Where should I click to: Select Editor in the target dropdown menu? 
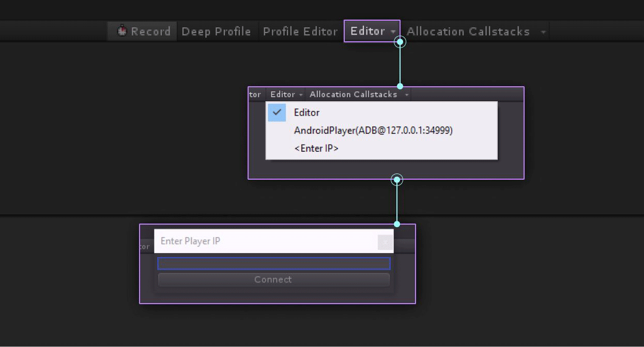point(306,112)
